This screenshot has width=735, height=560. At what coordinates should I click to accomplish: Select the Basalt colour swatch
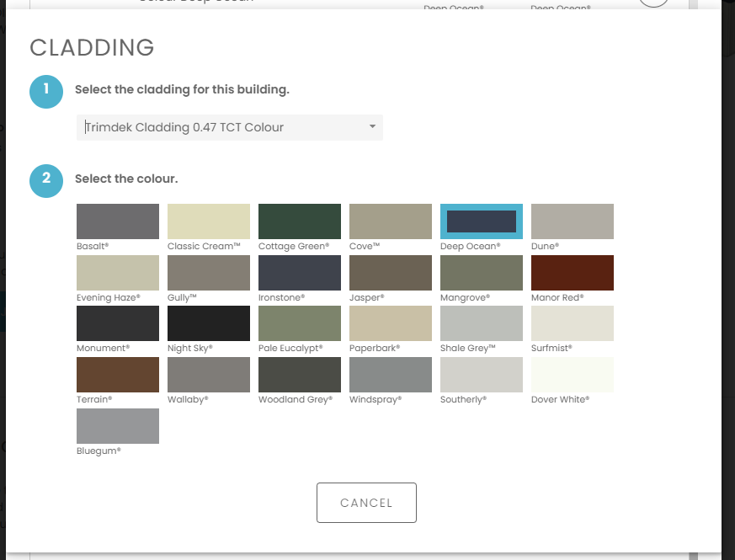118,221
